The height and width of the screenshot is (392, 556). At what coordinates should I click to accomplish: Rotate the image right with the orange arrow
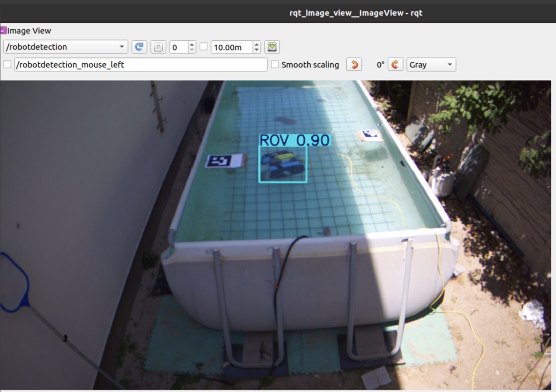pos(395,64)
